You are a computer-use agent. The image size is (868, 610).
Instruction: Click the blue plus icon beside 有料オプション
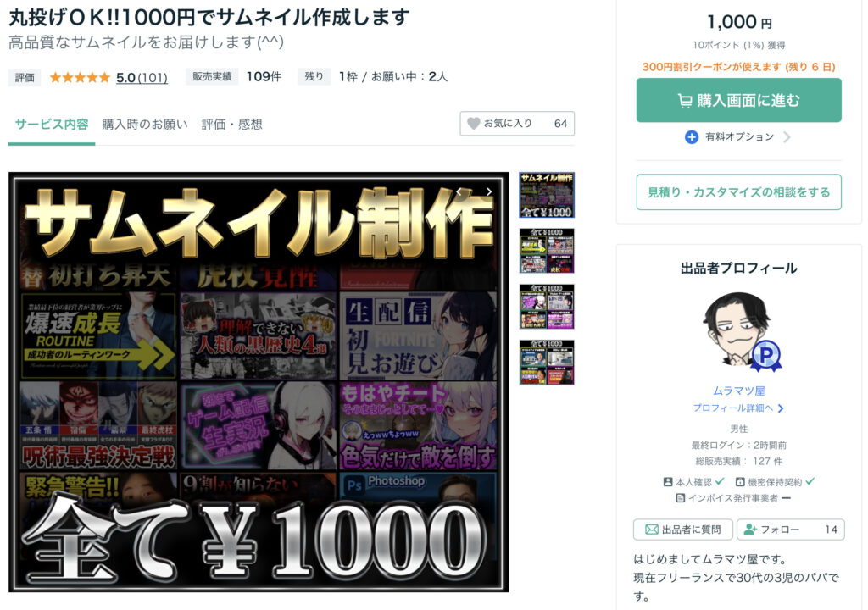[x=692, y=137]
